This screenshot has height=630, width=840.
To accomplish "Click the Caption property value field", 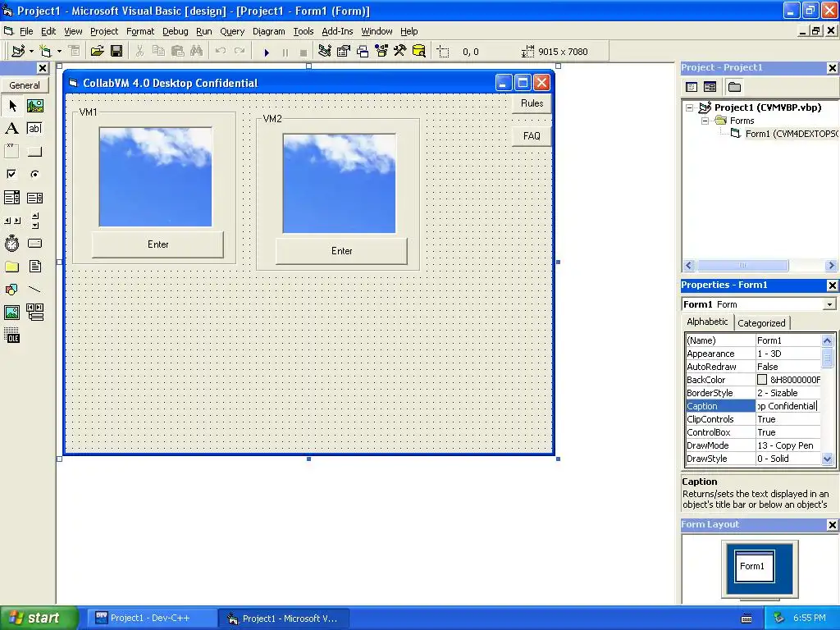I will click(787, 406).
